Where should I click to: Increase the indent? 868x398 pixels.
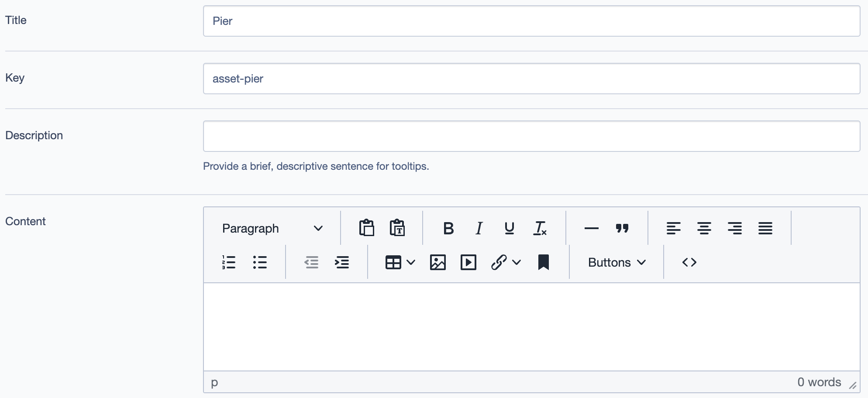tap(342, 262)
